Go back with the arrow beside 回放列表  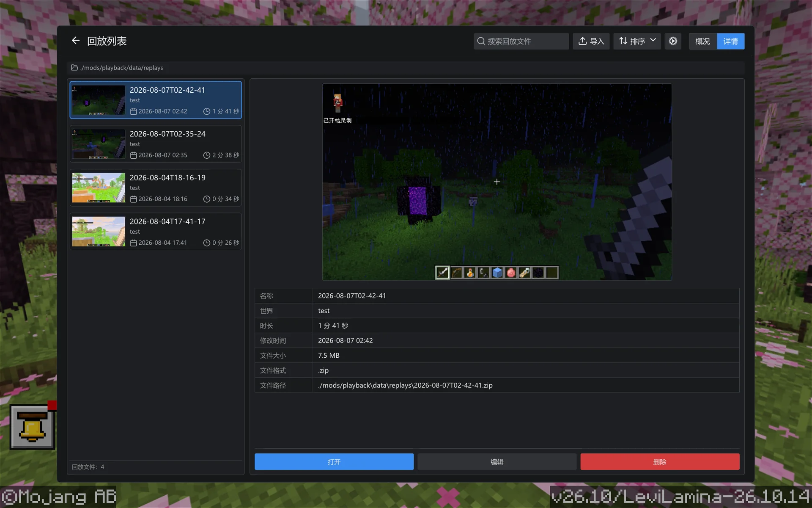click(76, 41)
